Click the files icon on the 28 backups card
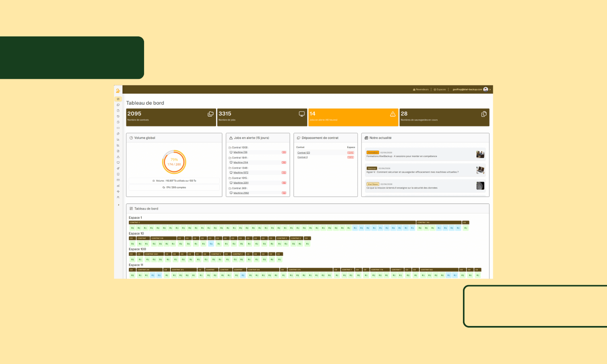 pyautogui.click(x=484, y=114)
